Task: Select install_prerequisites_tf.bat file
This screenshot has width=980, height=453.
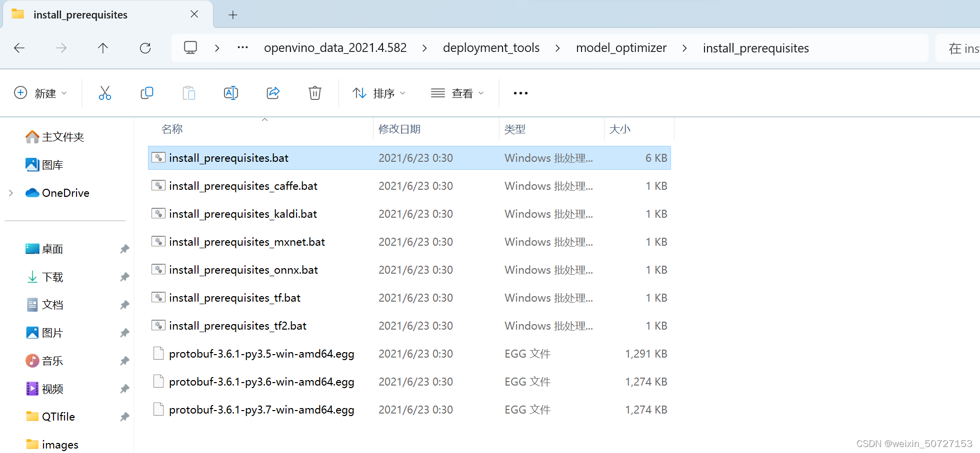Action: coord(409,298)
